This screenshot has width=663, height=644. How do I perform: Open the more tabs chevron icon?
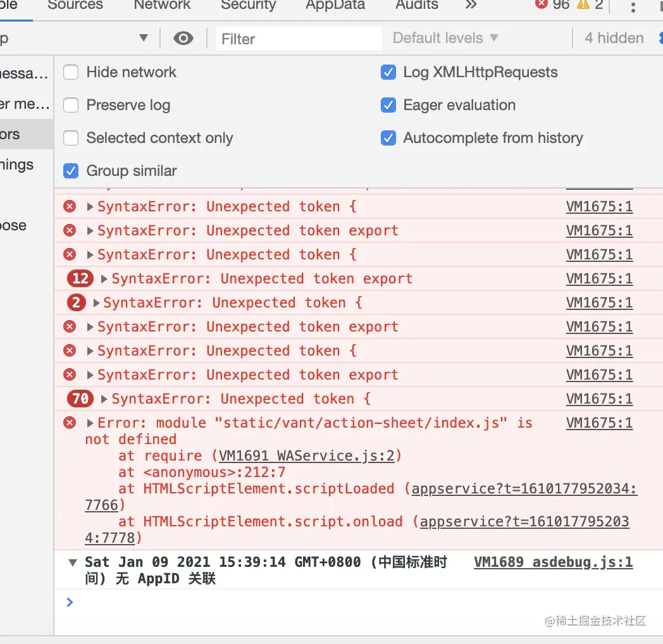[471, 4]
